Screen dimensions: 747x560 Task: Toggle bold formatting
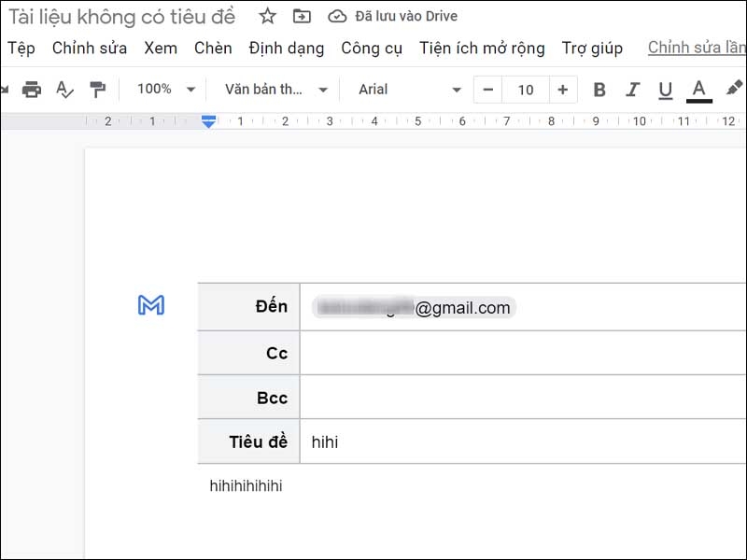tap(599, 90)
